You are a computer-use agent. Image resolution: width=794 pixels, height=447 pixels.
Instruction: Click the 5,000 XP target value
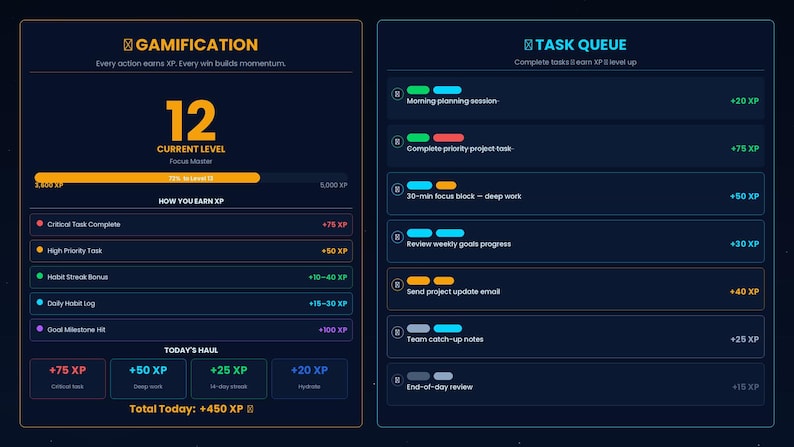(334, 185)
